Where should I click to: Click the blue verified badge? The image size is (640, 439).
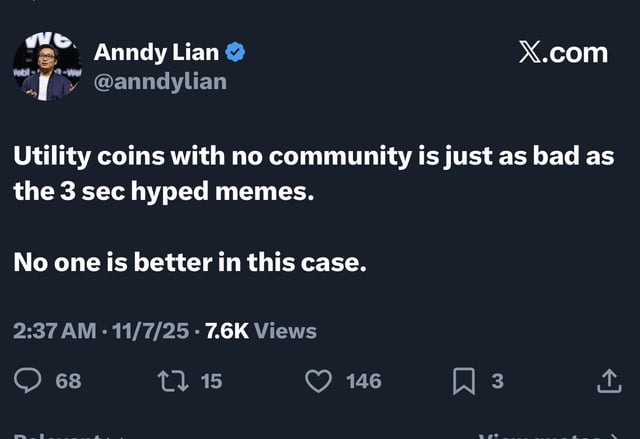pyautogui.click(x=235, y=53)
